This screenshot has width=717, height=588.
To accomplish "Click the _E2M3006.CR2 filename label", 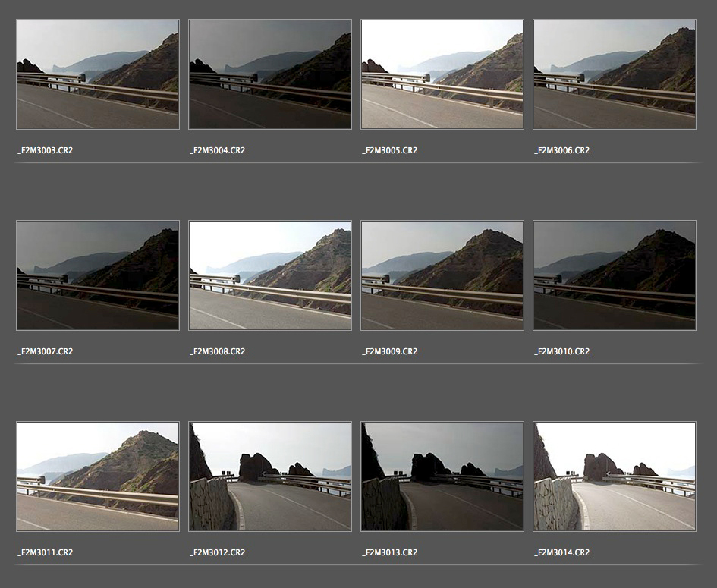I will [x=561, y=151].
